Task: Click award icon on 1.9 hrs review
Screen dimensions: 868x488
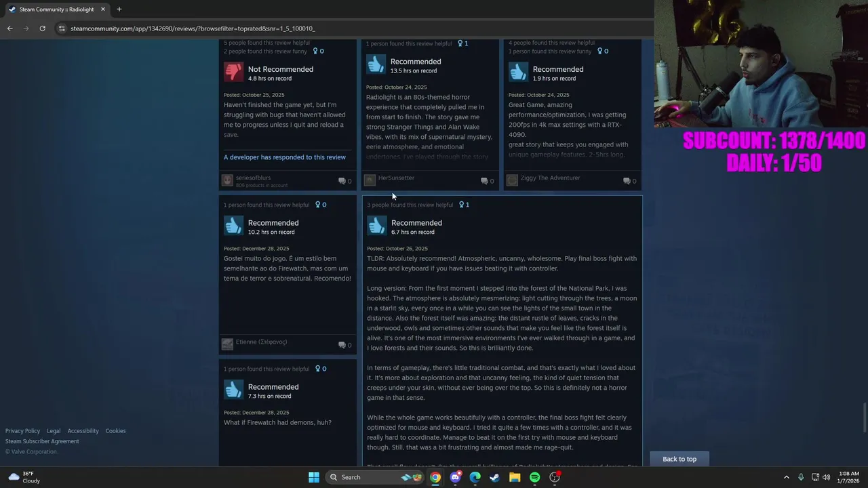Action: [x=602, y=51]
